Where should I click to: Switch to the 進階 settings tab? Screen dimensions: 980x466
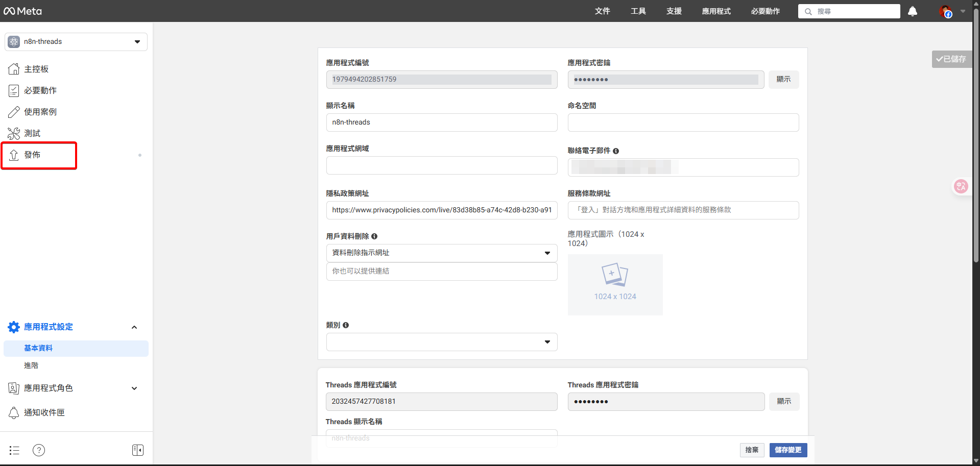click(x=31, y=365)
